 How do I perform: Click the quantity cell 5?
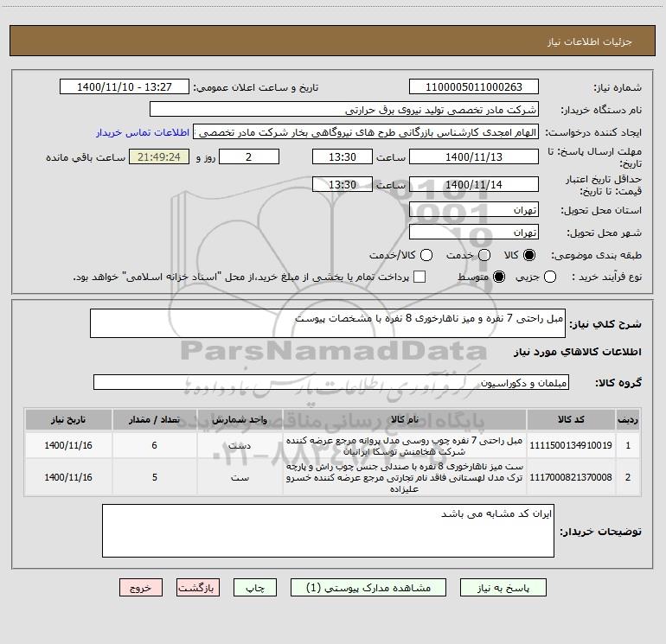tap(155, 477)
